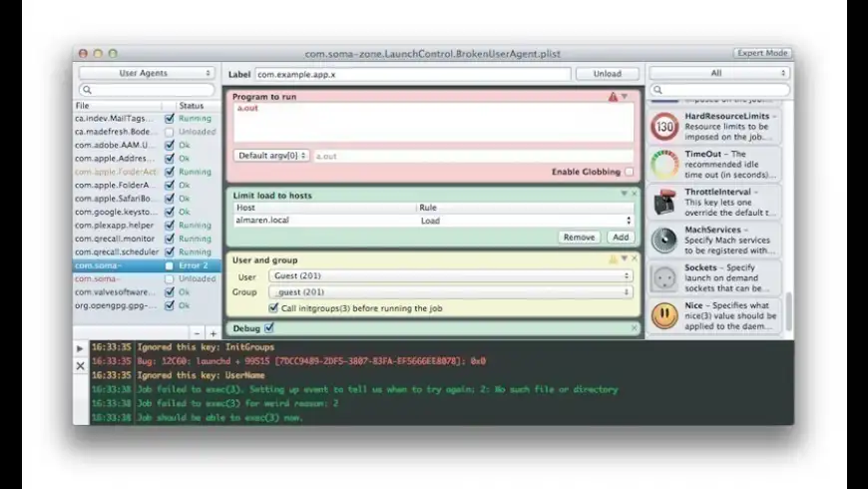Click the Status column header
The width and height of the screenshot is (868, 489).
[x=199, y=106]
